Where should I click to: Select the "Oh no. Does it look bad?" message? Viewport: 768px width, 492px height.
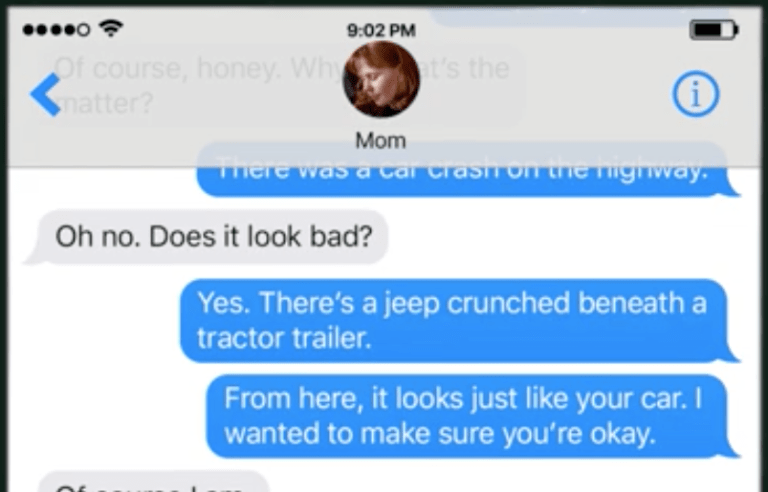[206, 237]
